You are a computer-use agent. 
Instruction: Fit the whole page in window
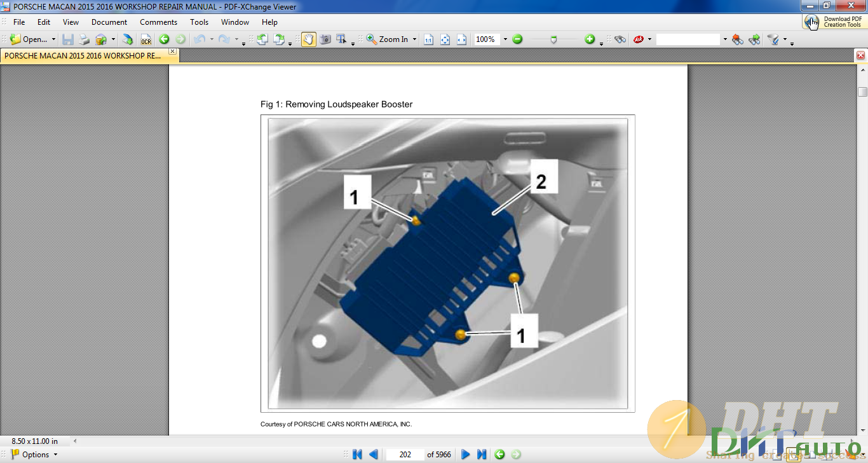[445, 39]
